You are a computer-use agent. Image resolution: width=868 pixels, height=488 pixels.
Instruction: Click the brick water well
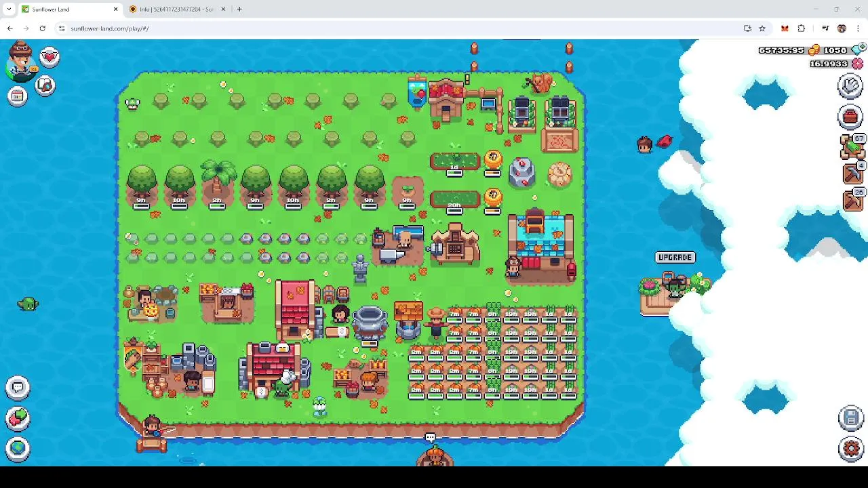click(408, 321)
